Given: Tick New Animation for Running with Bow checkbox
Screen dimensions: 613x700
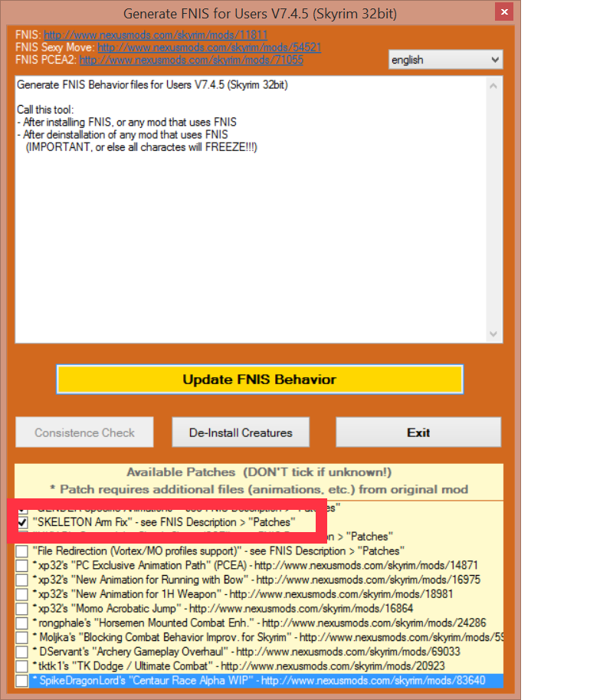Looking at the screenshot, I should pyautogui.click(x=22, y=580).
